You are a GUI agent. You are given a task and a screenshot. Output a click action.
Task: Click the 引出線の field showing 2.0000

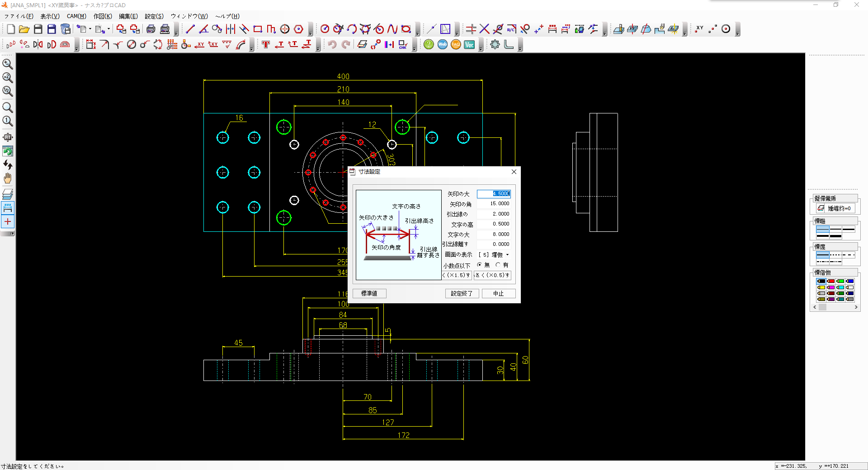[494, 214]
